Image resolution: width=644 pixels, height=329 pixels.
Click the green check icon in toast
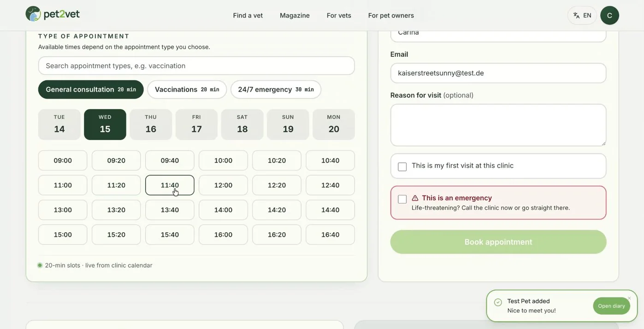coord(498,302)
